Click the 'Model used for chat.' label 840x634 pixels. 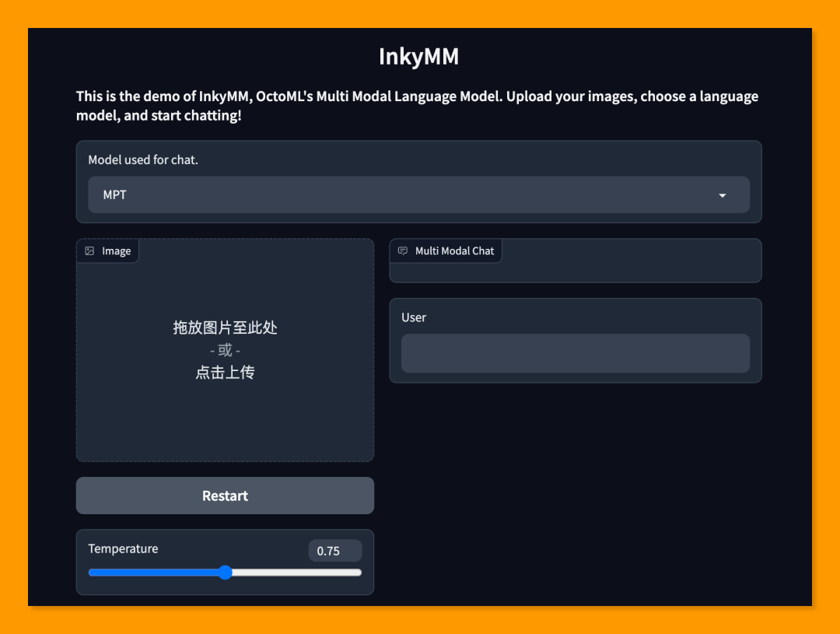pyautogui.click(x=143, y=159)
